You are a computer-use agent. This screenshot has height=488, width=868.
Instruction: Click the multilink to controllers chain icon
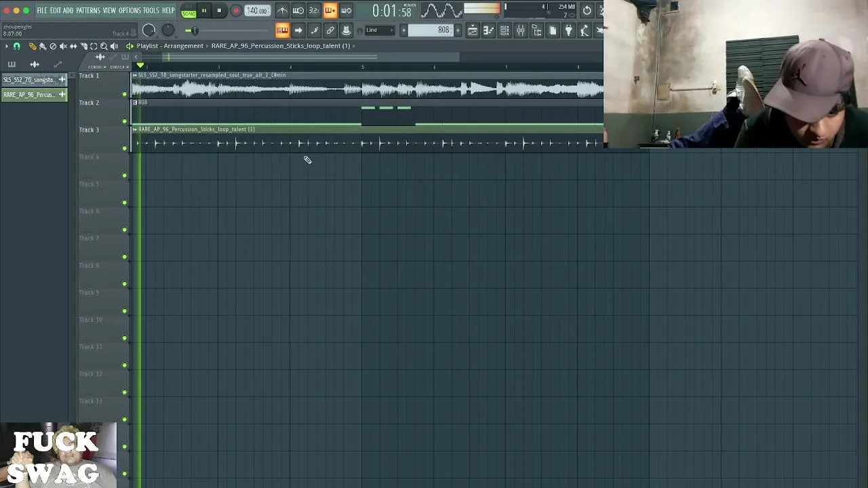point(330,30)
